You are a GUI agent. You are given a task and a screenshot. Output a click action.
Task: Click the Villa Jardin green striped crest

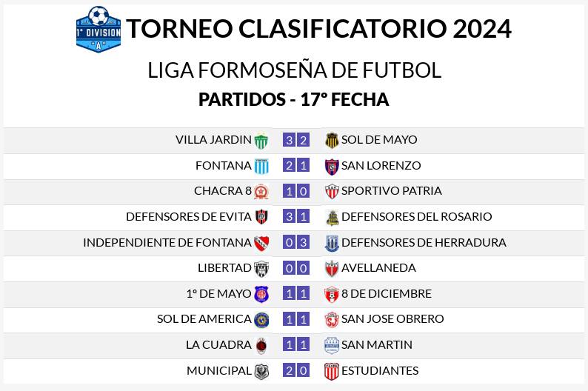coord(261,141)
